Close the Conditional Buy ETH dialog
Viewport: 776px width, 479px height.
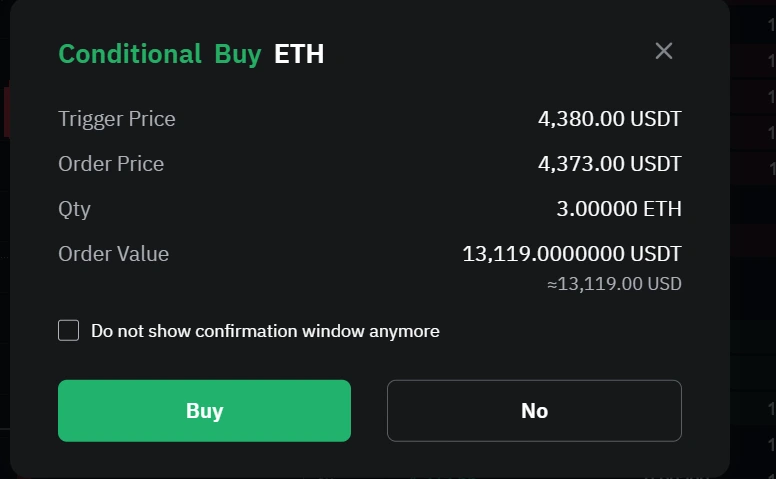tap(664, 51)
